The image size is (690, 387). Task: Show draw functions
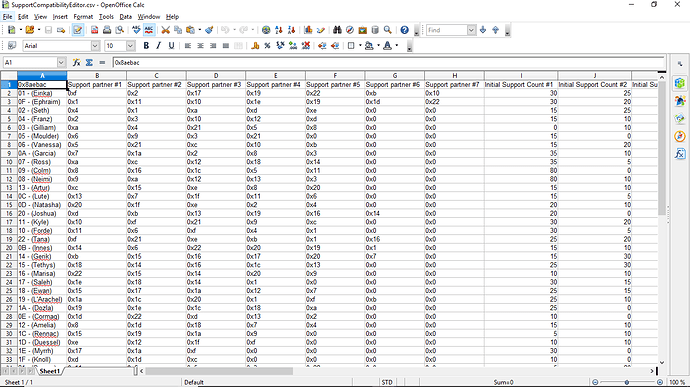click(321, 30)
